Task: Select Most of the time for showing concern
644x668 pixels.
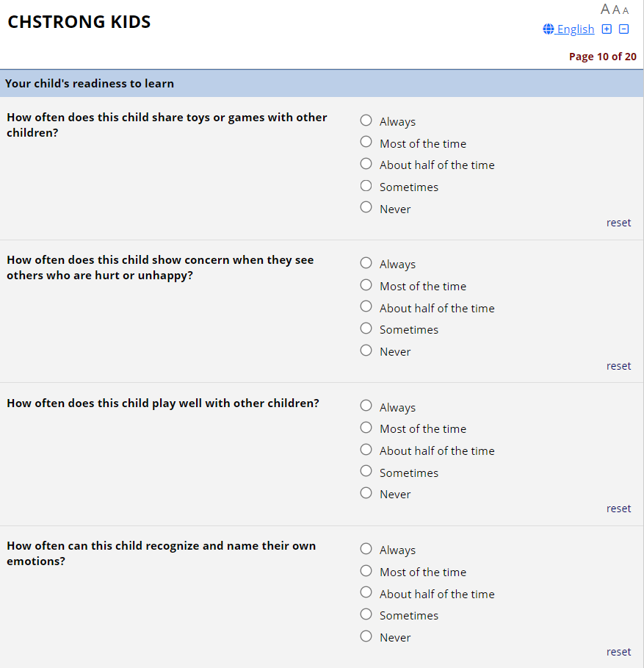Action: click(x=366, y=285)
